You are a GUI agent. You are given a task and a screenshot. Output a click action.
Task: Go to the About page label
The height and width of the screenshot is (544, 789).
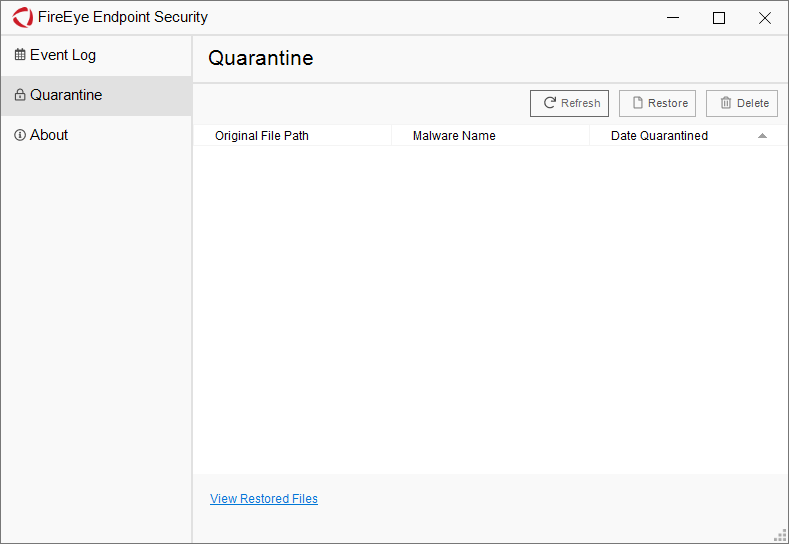49,135
